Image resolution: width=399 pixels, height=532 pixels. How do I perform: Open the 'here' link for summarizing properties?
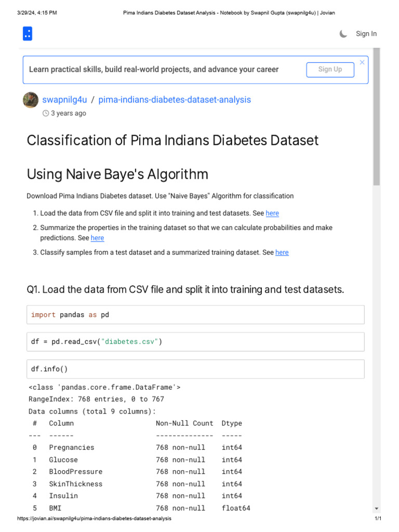pos(97,238)
